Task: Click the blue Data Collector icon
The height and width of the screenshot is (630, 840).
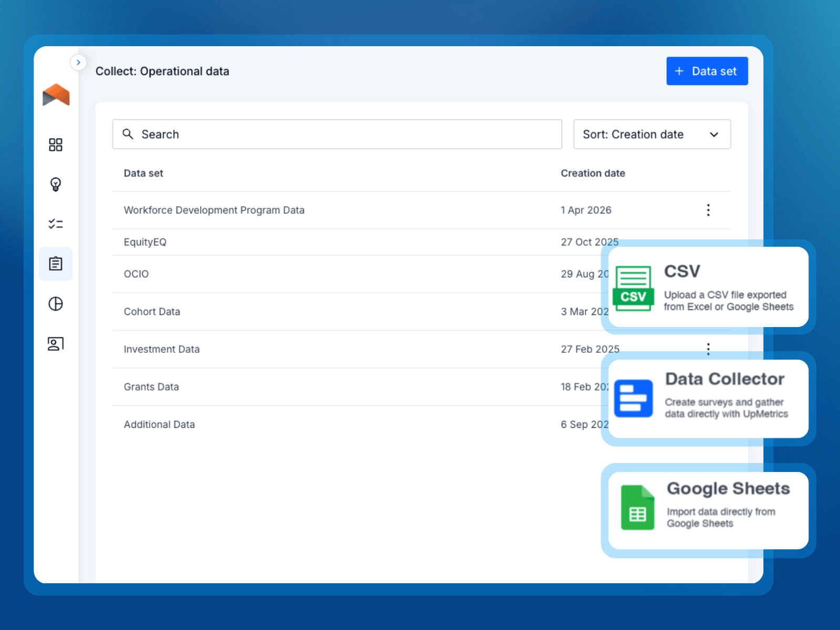Action: pyautogui.click(x=633, y=398)
